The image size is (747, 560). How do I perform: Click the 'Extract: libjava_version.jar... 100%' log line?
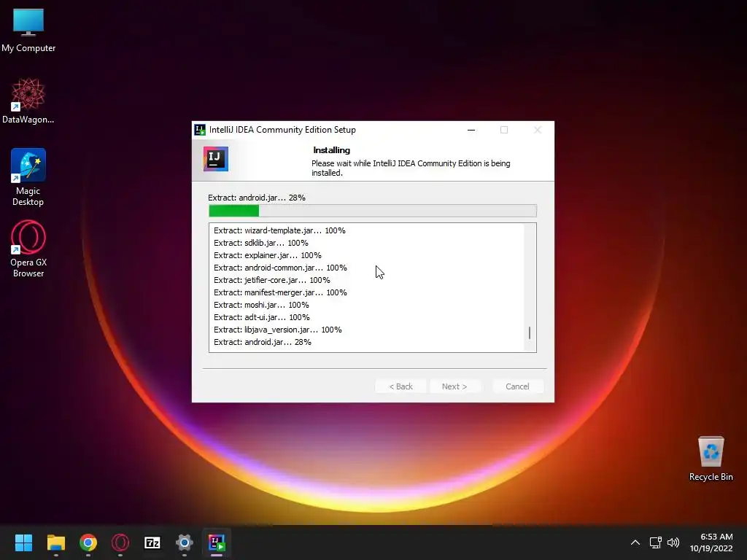pyautogui.click(x=278, y=330)
